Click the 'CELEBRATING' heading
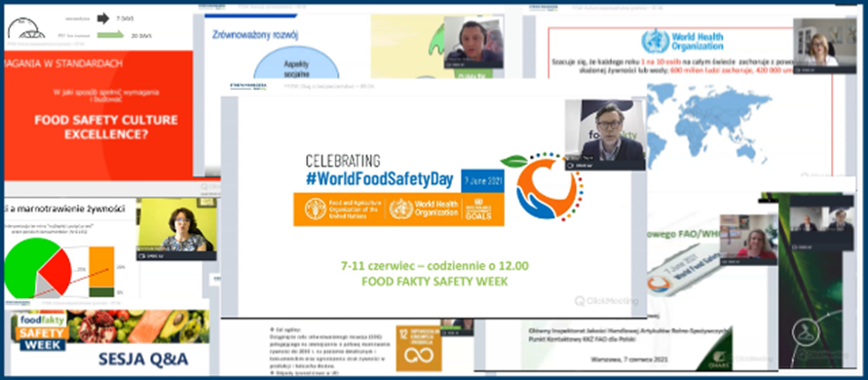The image size is (868, 380). click(343, 161)
